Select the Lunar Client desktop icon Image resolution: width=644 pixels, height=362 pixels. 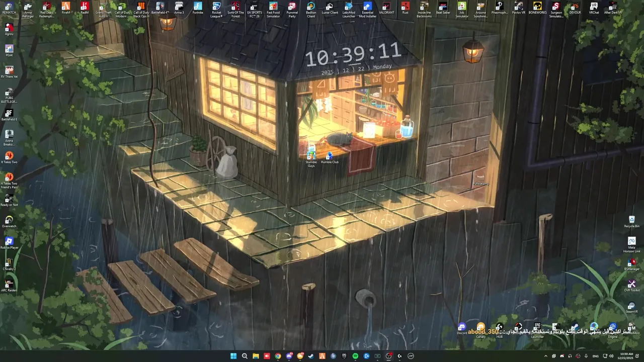tap(330, 9)
